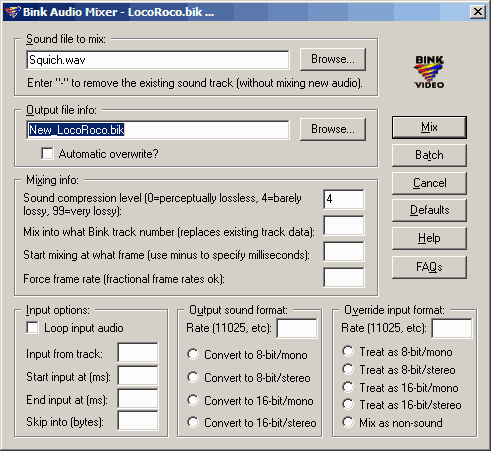Viewport: 491px width, 451px height.
Task: Click the Mix button
Action: pos(429,127)
